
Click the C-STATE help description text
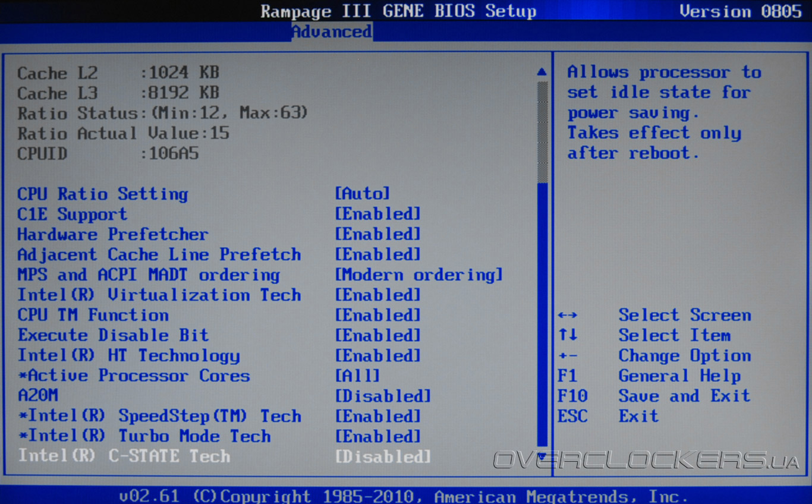(x=665, y=112)
